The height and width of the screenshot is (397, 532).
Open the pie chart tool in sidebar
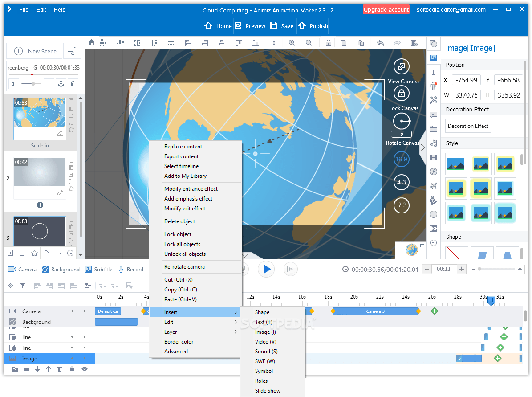pos(434,214)
